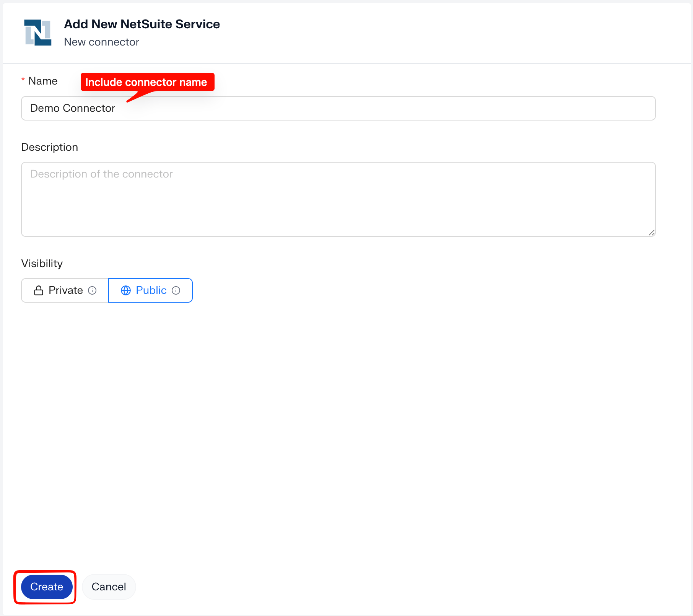Click into the Description text area
Image resolution: width=693 pixels, height=616 pixels.
click(x=338, y=199)
